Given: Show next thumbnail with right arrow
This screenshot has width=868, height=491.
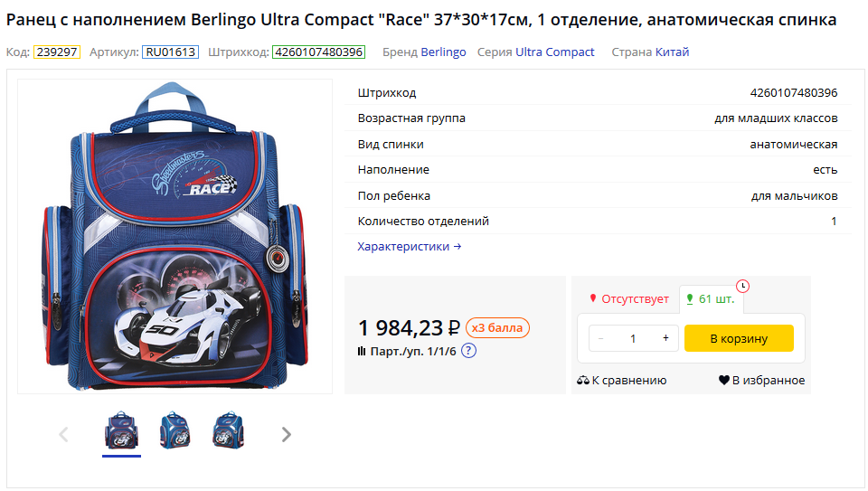Looking at the screenshot, I should click(287, 435).
